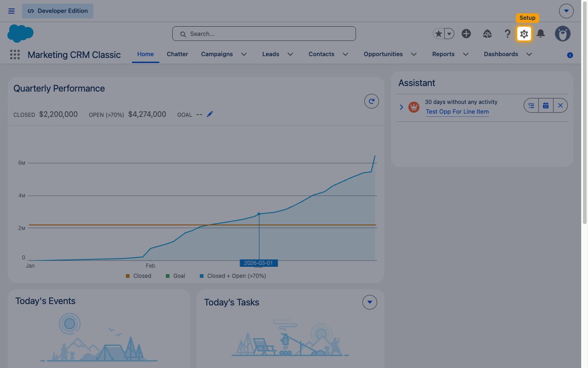Open the Leads tab
The image size is (588, 368).
pos(271,54)
